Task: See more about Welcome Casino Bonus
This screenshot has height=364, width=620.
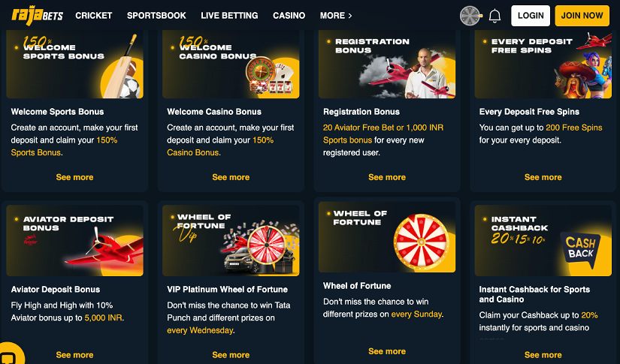Action: (231, 177)
